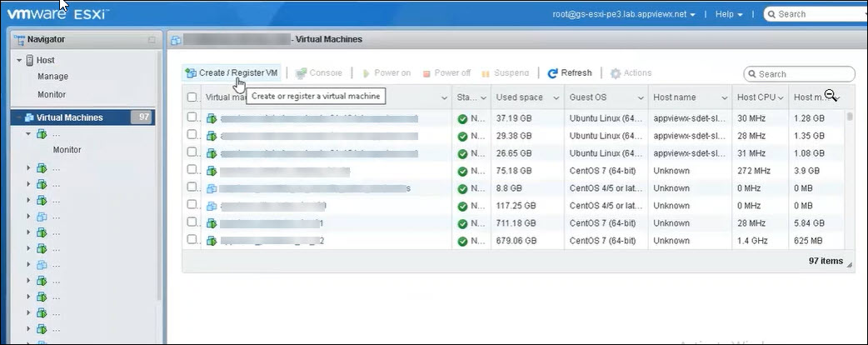Click the 97 items count label
Image resolution: width=868 pixels, height=345 pixels.
[826, 261]
